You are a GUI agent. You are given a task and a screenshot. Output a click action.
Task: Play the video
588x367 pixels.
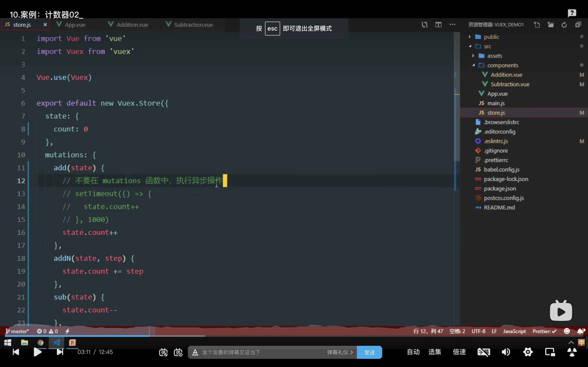click(37, 352)
